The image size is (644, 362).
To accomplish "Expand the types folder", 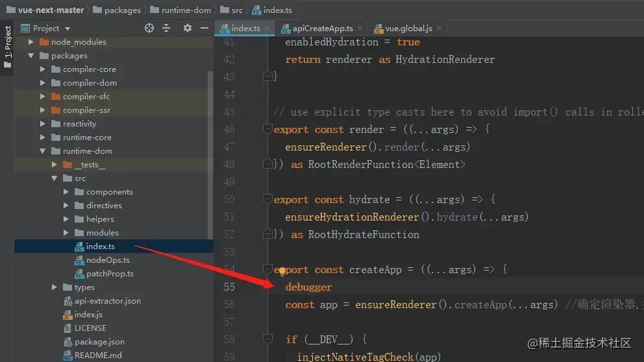I will pos(55,287).
